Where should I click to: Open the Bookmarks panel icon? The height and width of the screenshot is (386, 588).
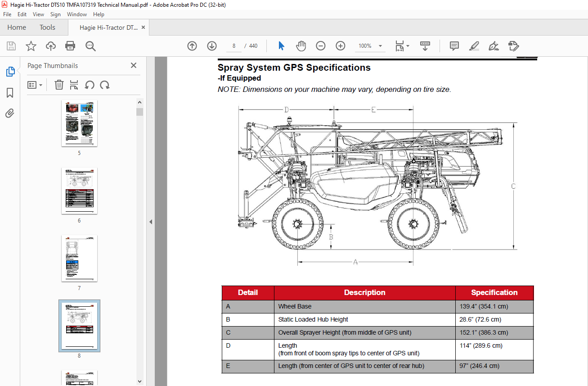10,93
